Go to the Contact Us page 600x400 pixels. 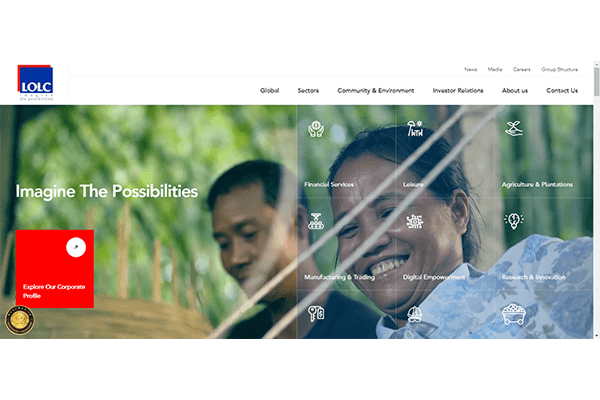click(562, 91)
